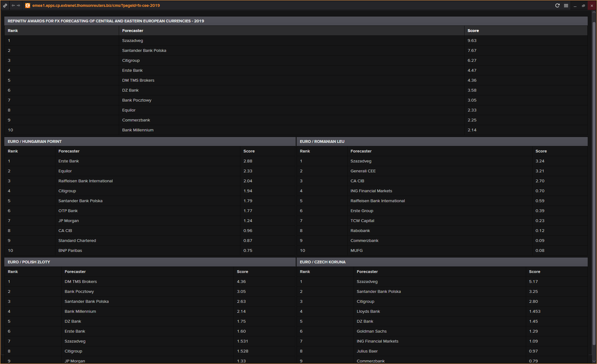Select Bank Millennium in overall ranking table
Image resolution: width=597 pixels, height=364 pixels.
[x=138, y=130]
